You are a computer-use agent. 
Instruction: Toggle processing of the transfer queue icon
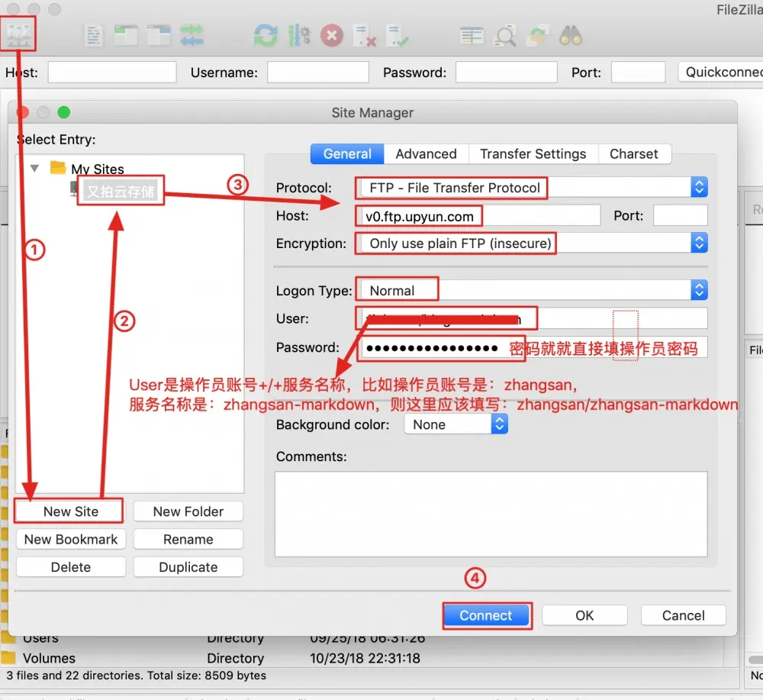[299, 36]
